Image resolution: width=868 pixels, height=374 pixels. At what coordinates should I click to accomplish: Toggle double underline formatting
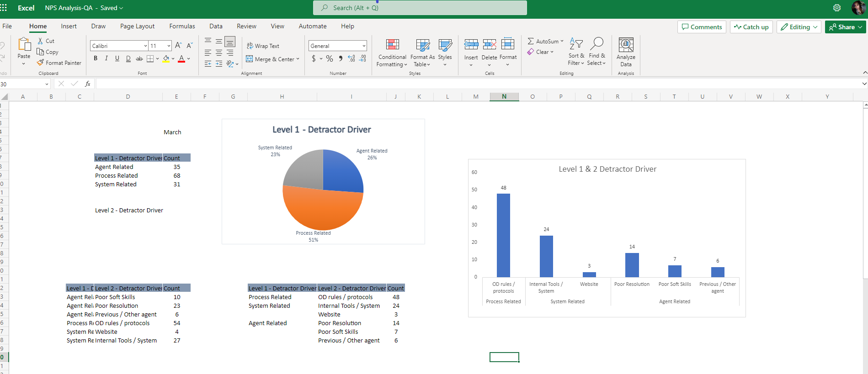(x=128, y=58)
